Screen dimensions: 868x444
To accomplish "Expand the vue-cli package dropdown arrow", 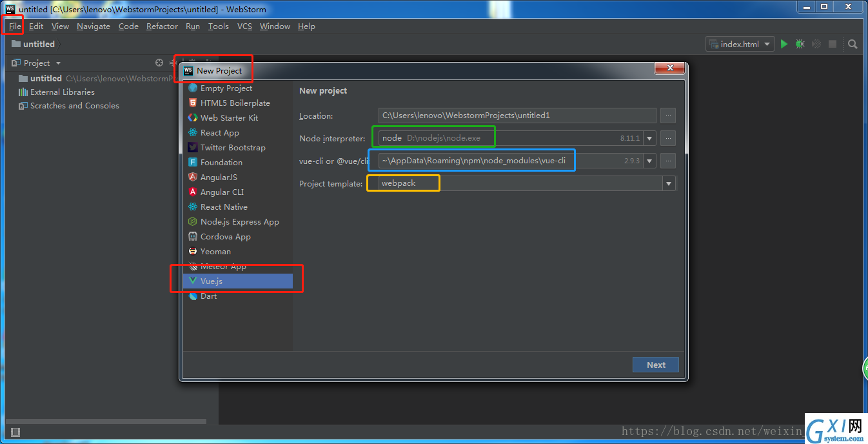I will (x=649, y=161).
